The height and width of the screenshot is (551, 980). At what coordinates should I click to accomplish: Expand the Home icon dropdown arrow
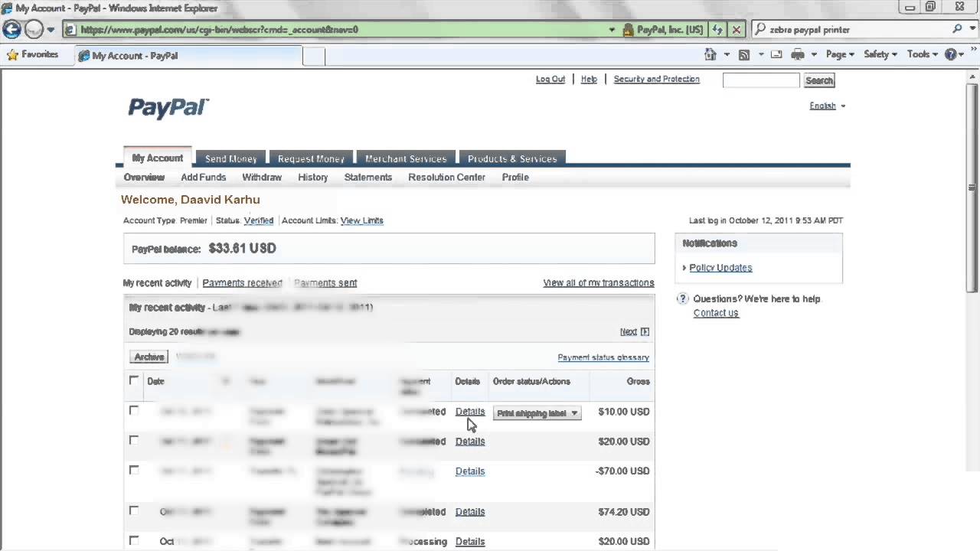click(727, 54)
